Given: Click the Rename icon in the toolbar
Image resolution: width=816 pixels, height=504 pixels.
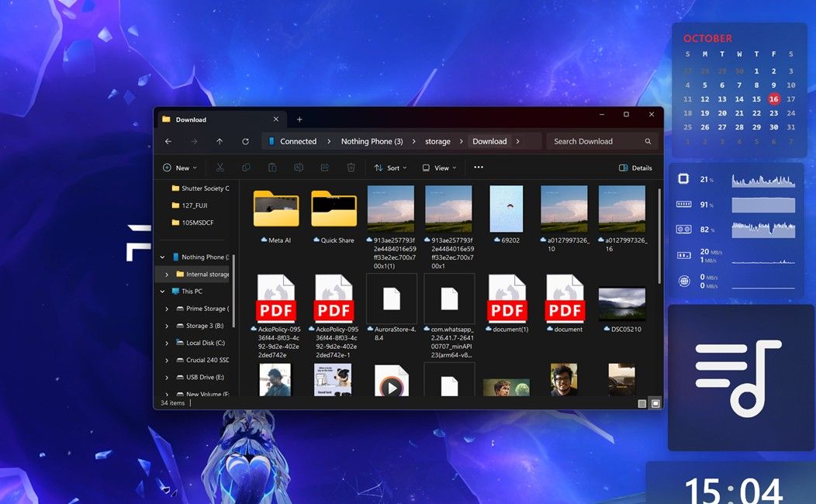Looking at the screenshot, I should [299, 167].
